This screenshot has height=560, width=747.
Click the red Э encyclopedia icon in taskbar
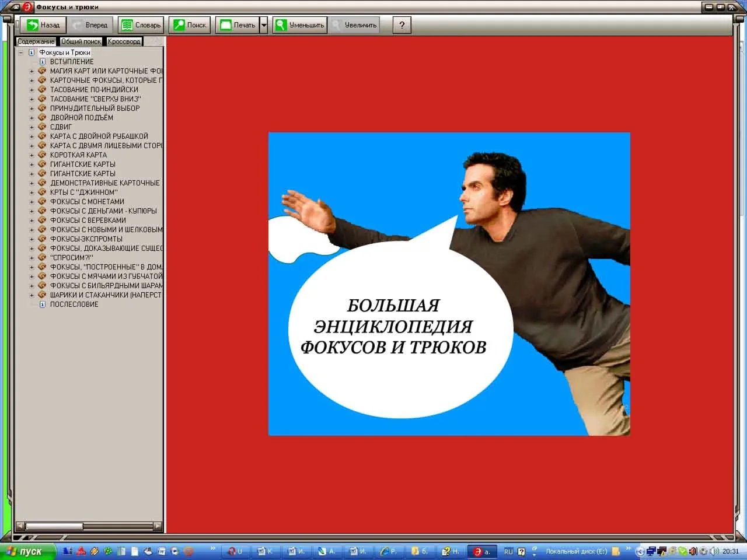tap(479, 551)
